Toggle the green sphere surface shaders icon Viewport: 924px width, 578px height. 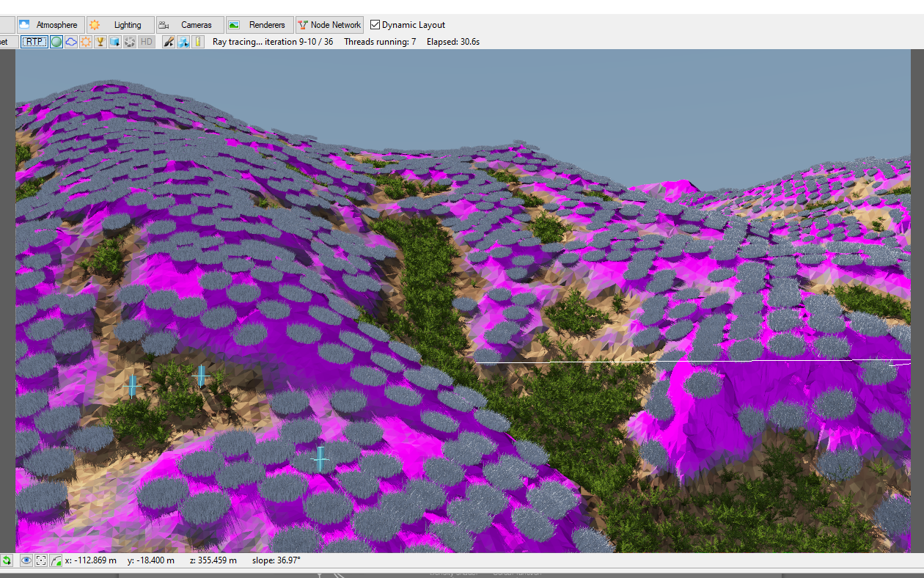tap(56, 42)
